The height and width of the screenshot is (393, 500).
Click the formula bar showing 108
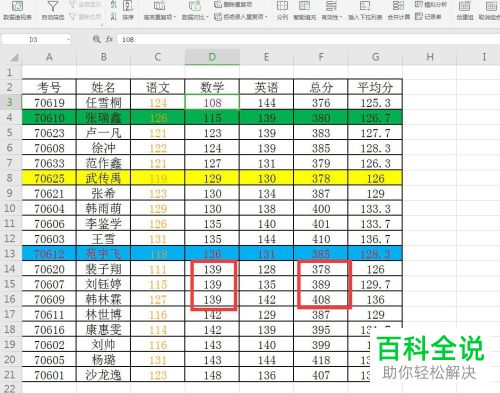pyautogui.click(x=308, y=40)
